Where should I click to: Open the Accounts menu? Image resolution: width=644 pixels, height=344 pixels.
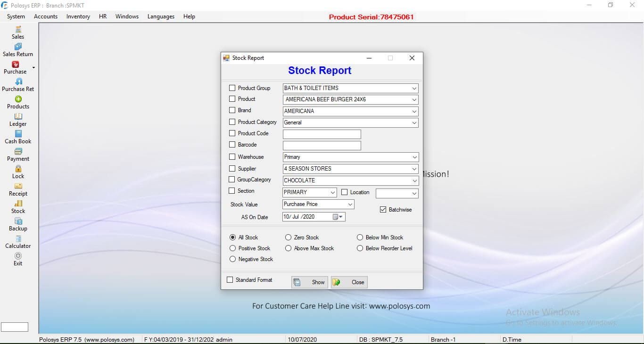coord(46,16)
